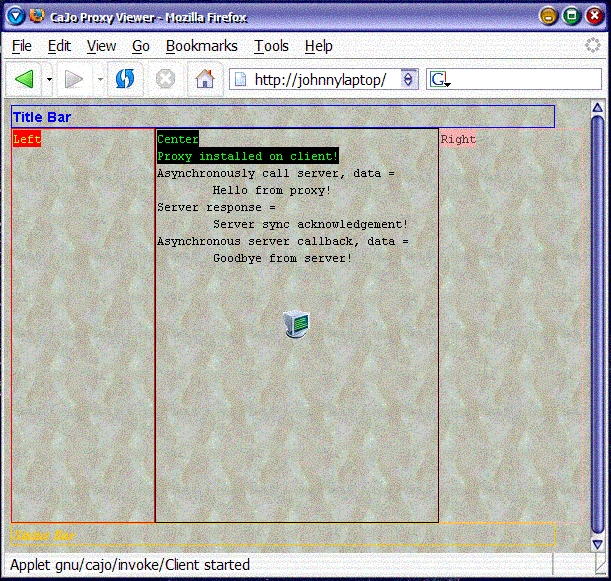Viewport: 611px width, 581px height.
Task: Open the Forward button history dropdown
Action: click(100, 79)
